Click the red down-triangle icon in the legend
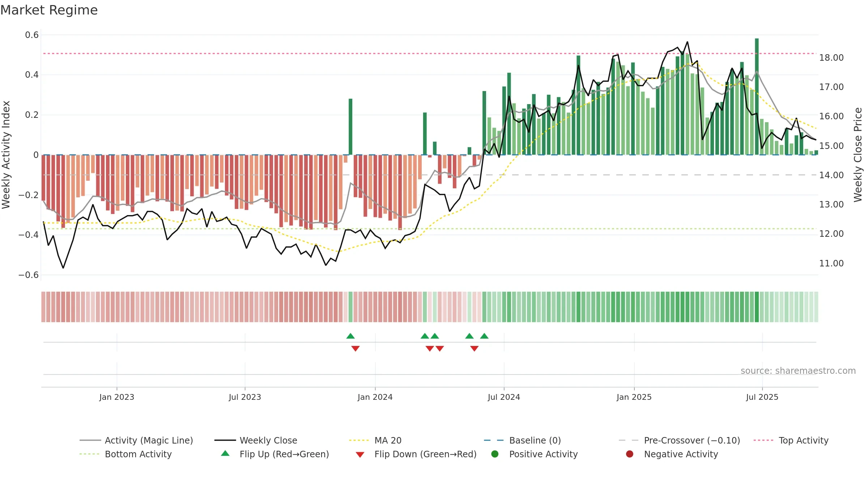 coord(360,455)
